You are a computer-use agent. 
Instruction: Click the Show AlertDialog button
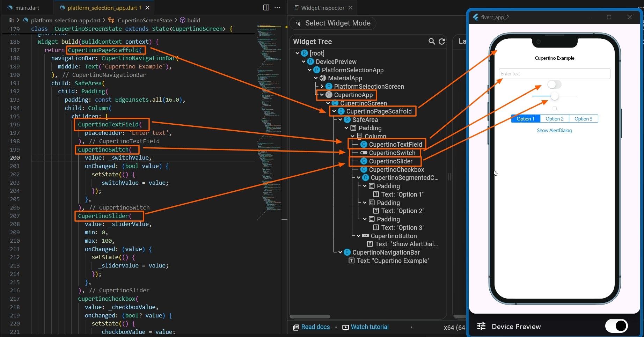[554, 130]
